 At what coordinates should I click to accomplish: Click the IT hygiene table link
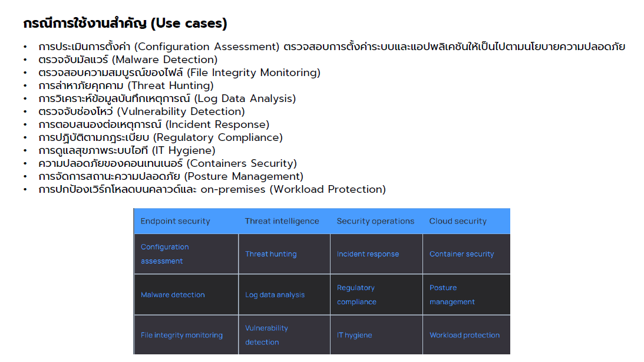click(354, 335)
